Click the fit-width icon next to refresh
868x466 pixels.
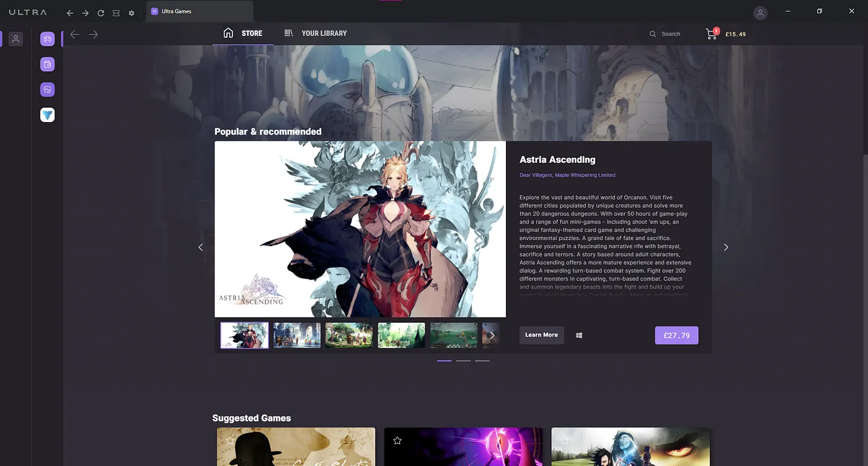point(116,13)
